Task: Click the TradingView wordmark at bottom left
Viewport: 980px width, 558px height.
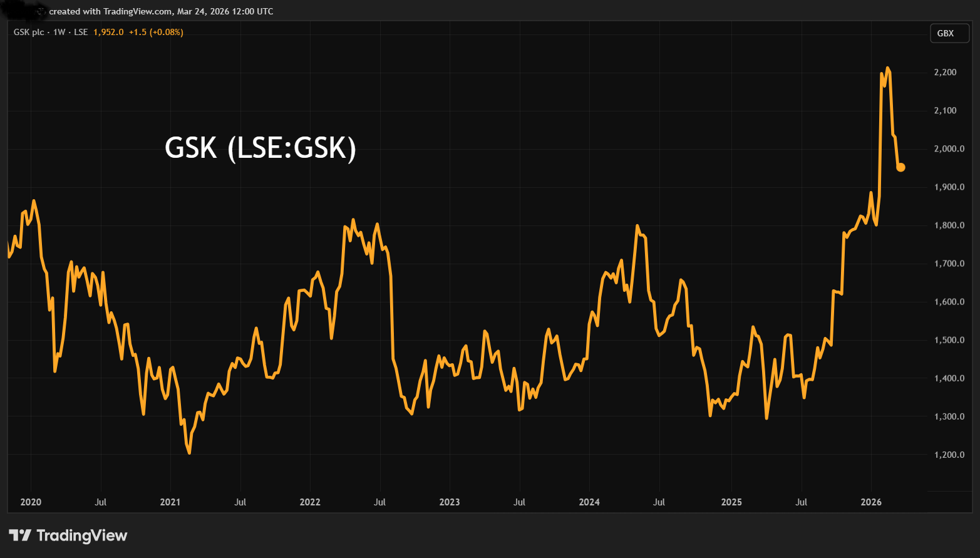Action: 83,535
